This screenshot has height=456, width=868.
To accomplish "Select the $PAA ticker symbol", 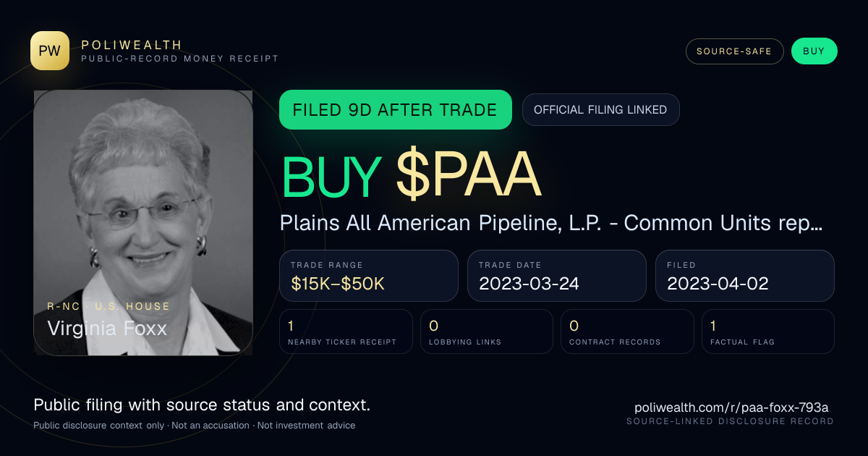I will 469,177.
